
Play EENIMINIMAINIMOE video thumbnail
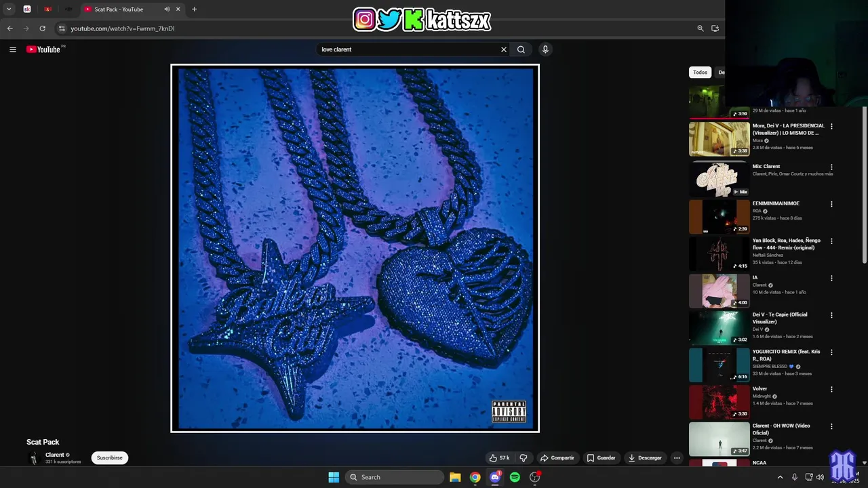[x=719, y=217]
